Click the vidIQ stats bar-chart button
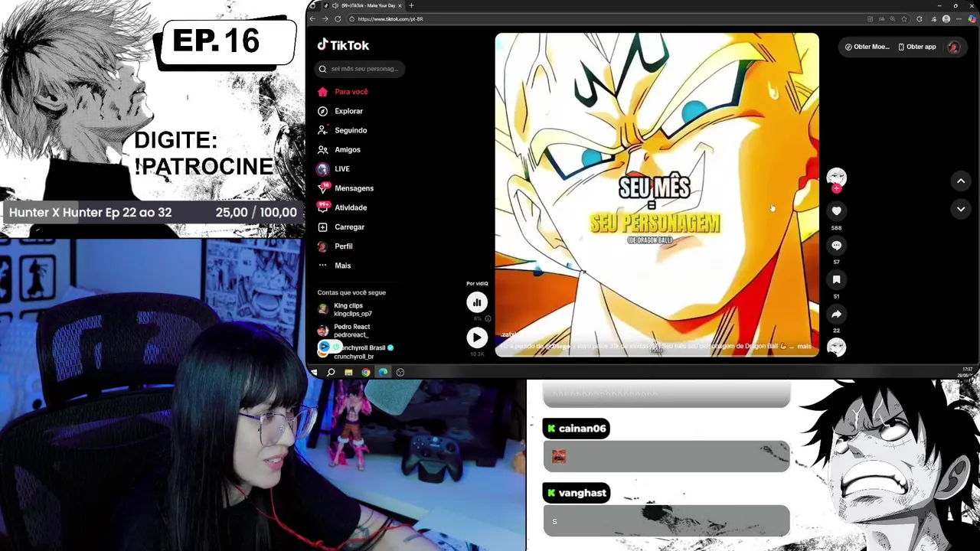The height and width of the screenshot is (551, 980). [x=476, y=302]
